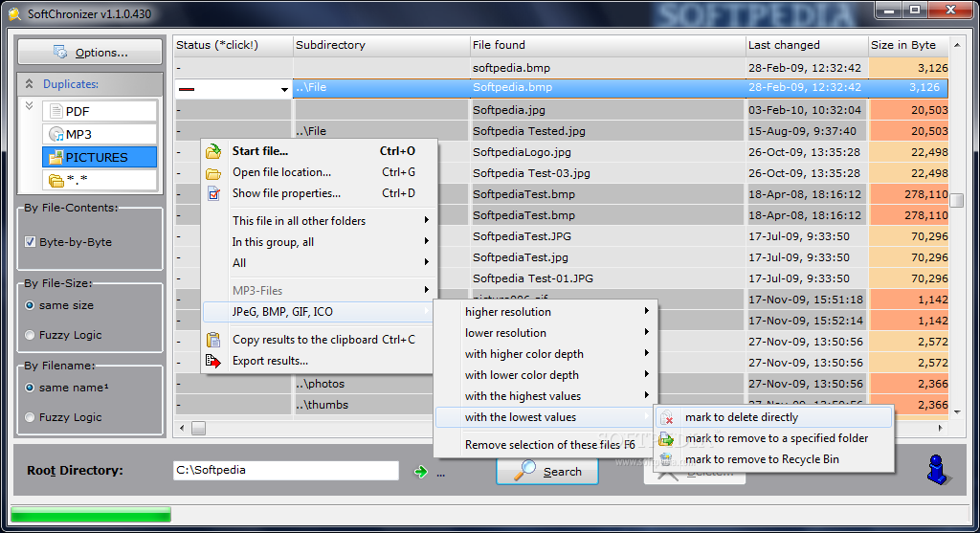Click the Search magnifier icon
The width and height of the screenshot is (980, 533).
525,471
